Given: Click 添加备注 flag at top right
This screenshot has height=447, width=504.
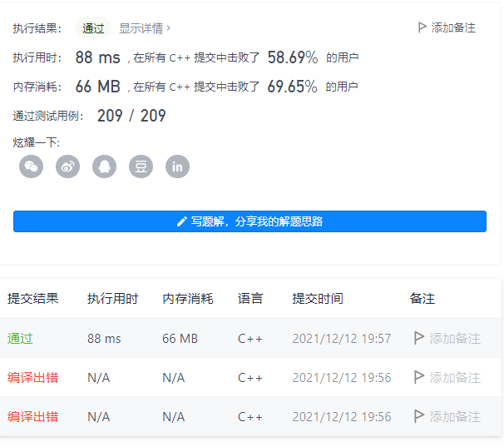Looking at the screenshot, I should [447, 27].
